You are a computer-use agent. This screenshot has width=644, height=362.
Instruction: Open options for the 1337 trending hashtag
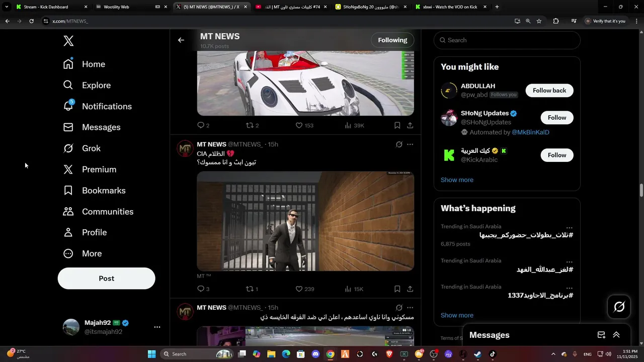coord(569,288)
